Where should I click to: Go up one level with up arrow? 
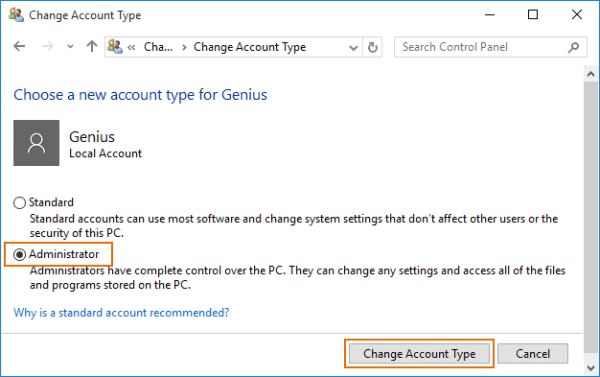(92, 47)
